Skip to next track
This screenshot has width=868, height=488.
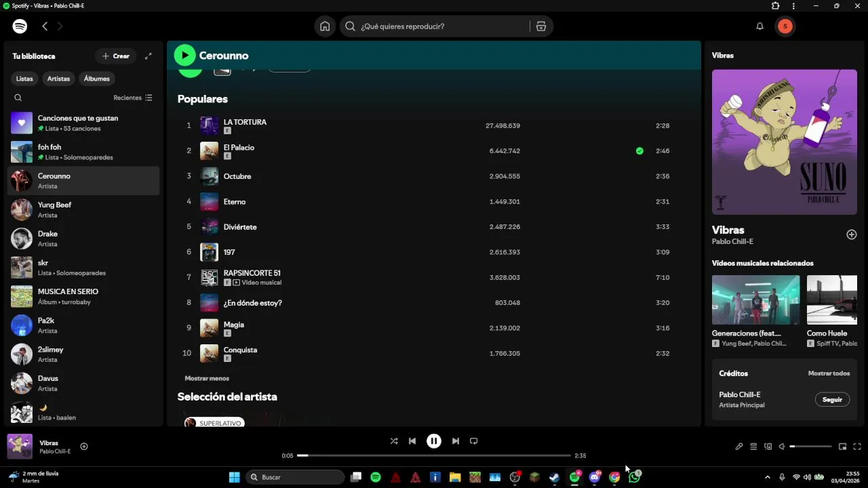click(456, 441)
